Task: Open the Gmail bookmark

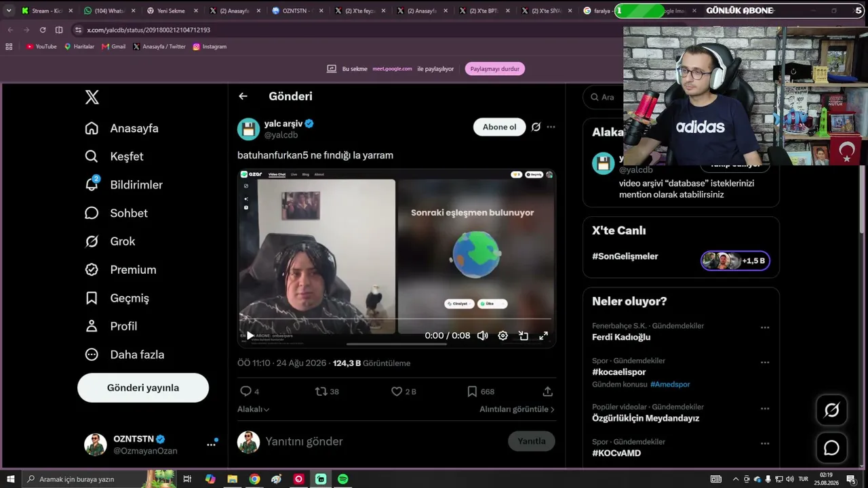Action: pyautogui.click(x=113, y=47)
